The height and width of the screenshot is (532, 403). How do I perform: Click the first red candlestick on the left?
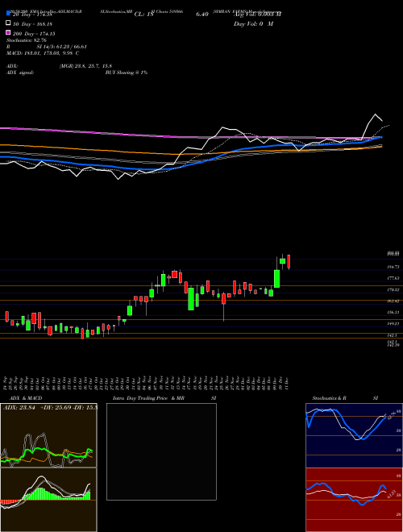coord(6,316)
